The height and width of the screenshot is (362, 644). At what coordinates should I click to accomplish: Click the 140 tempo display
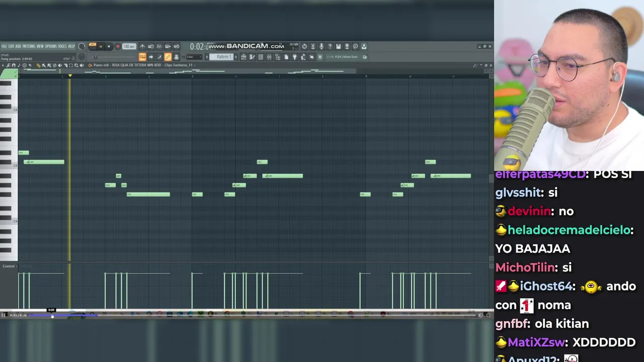tap(129, 46)
